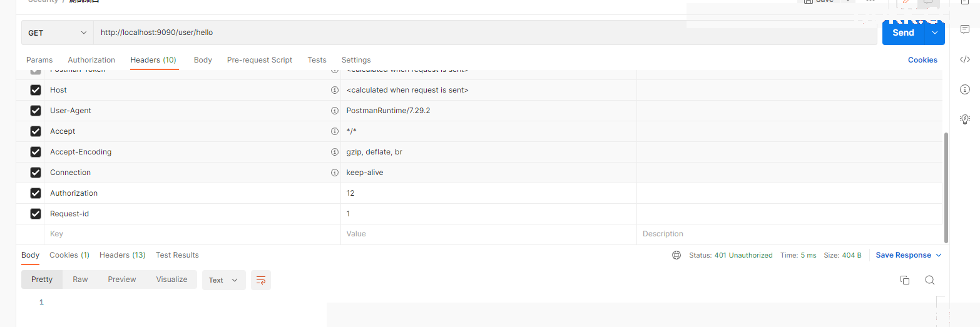Expand the Text format dropdown
Viewport: 980px width, 327px height.
[223, 280]
